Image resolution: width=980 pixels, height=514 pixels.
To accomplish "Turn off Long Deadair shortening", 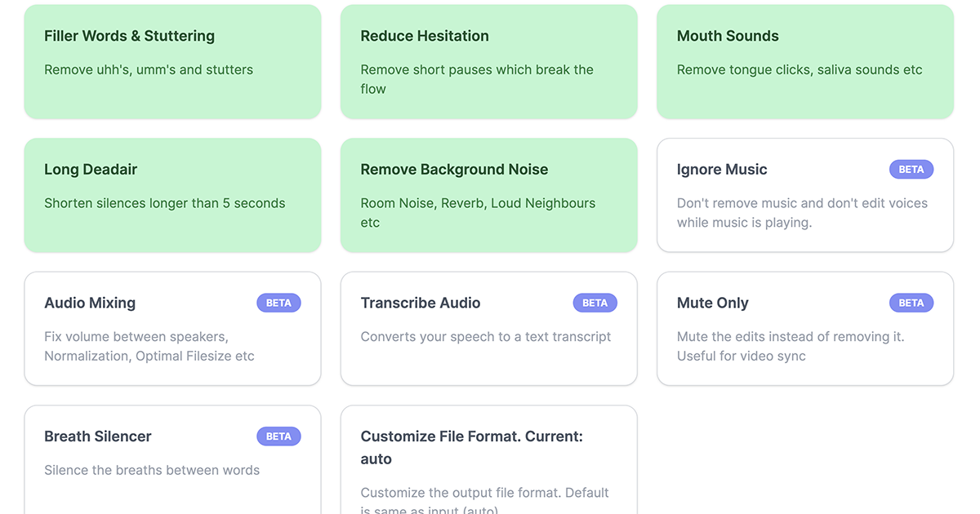I will (172, 194).
